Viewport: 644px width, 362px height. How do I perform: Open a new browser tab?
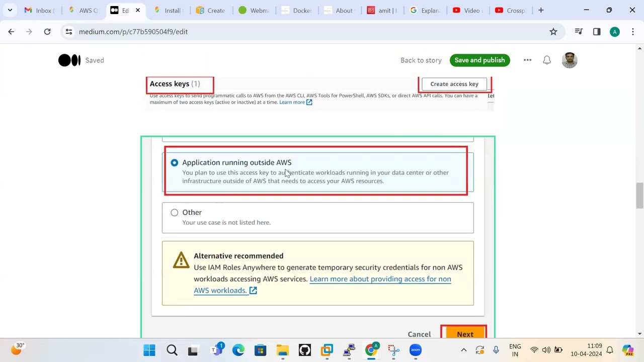click(x=541, y=10)
